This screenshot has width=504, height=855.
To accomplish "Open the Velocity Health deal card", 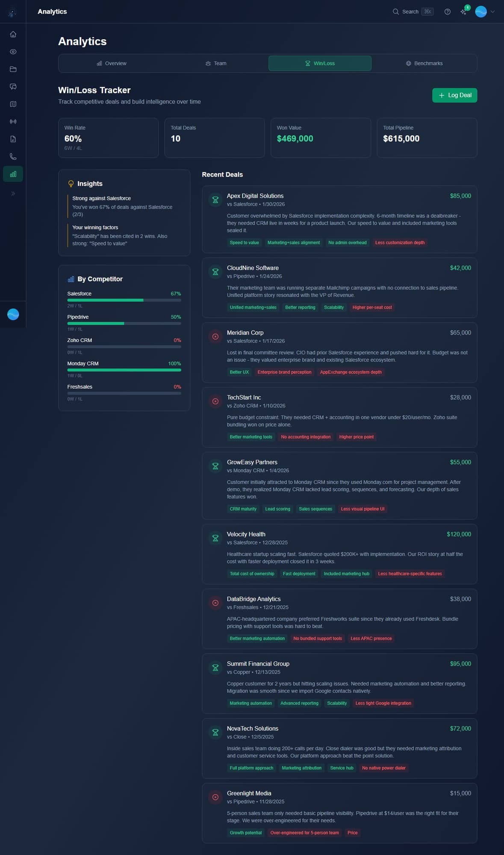I will tap(339, 554).
